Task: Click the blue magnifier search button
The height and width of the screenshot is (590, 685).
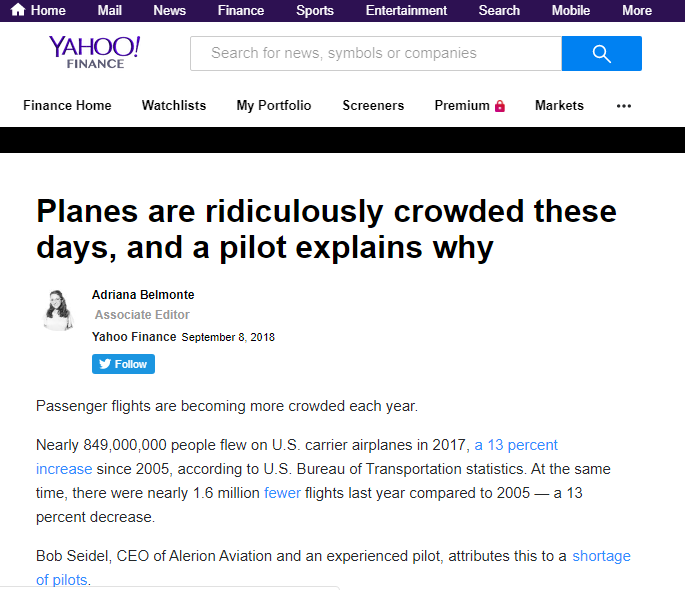Action: (602, 53)
